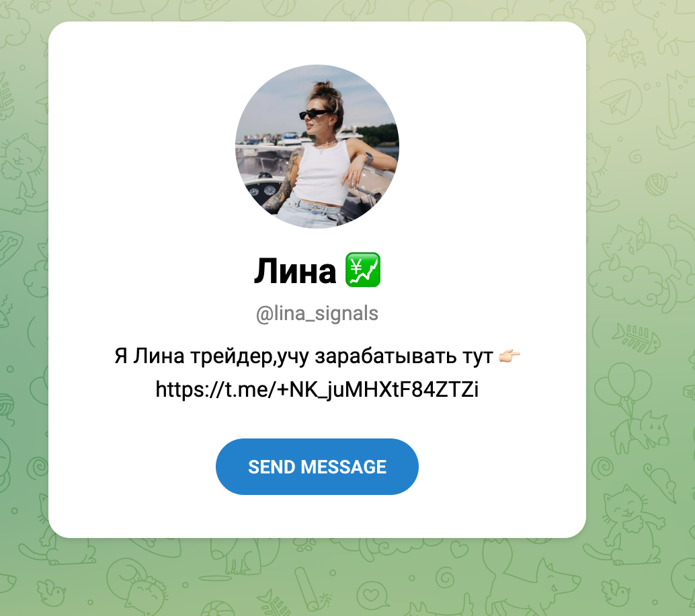Select the @lina_signals username
This screenshot has width=695, height=616.
click(x=317, y=313)
